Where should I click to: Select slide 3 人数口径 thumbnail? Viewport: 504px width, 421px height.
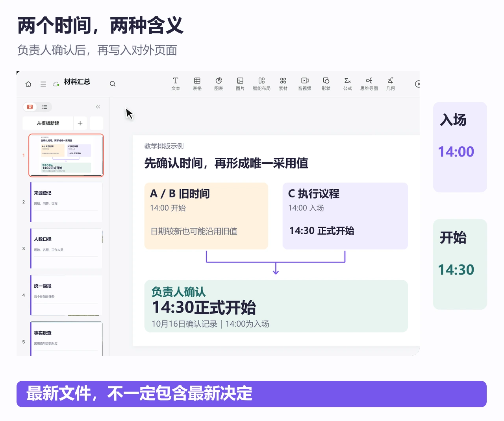(x=66, y=249)
